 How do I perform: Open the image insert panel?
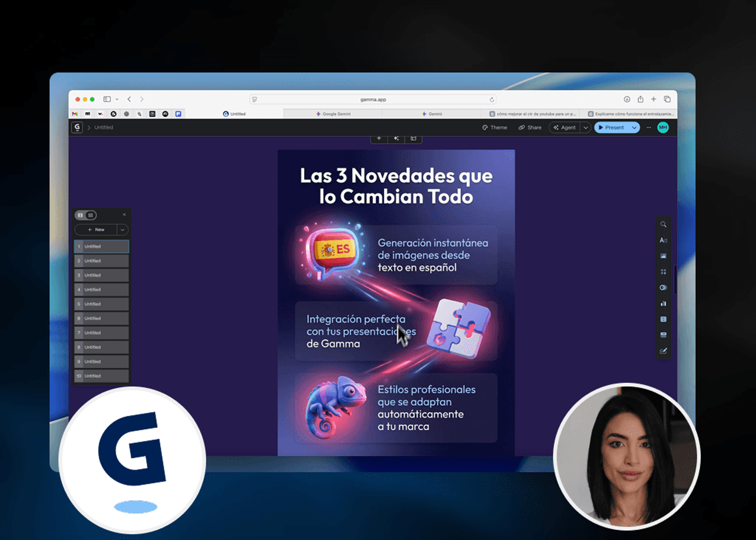click(663, 256)
